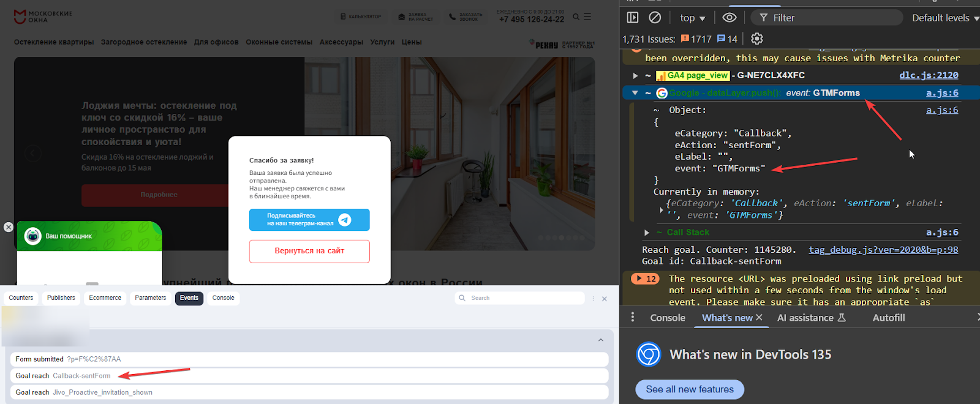Viewport: 980px width, 404px height.
Task: Click the Telegram subscribe button
Action: 309,220
